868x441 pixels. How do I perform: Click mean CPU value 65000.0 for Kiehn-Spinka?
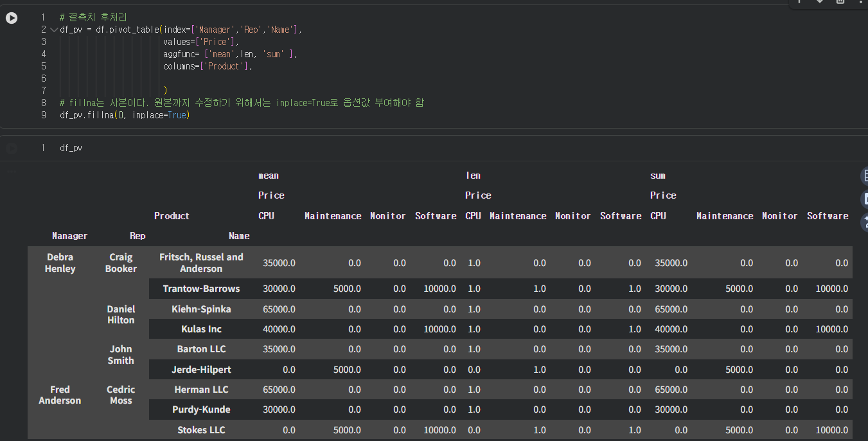pyautogui.click(x=279, y=309)
